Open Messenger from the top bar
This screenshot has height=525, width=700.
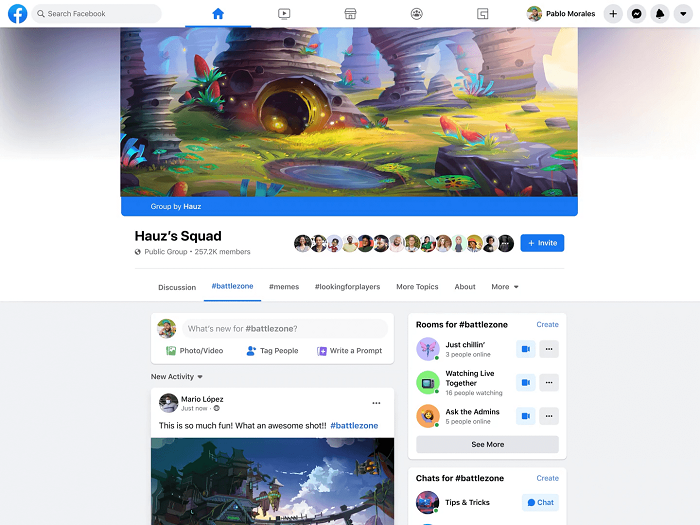(637, 14)
